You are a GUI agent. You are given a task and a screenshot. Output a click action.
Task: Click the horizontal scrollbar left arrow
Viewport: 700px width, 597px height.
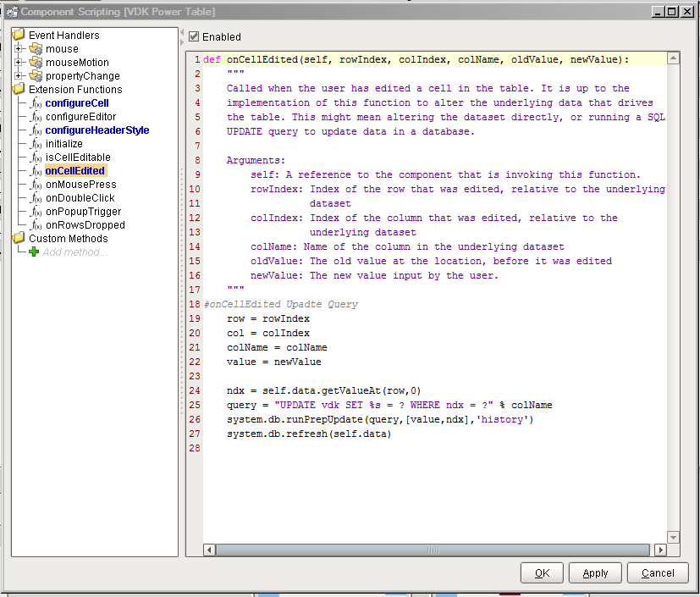(209, 550)
